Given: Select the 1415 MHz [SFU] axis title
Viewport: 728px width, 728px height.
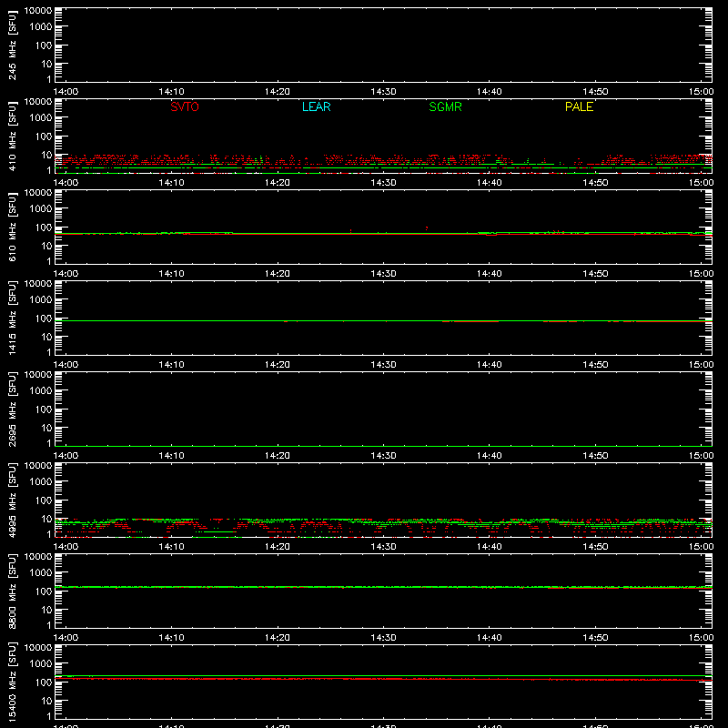Looking at the screenshot, I should click(x=13, y=318).
